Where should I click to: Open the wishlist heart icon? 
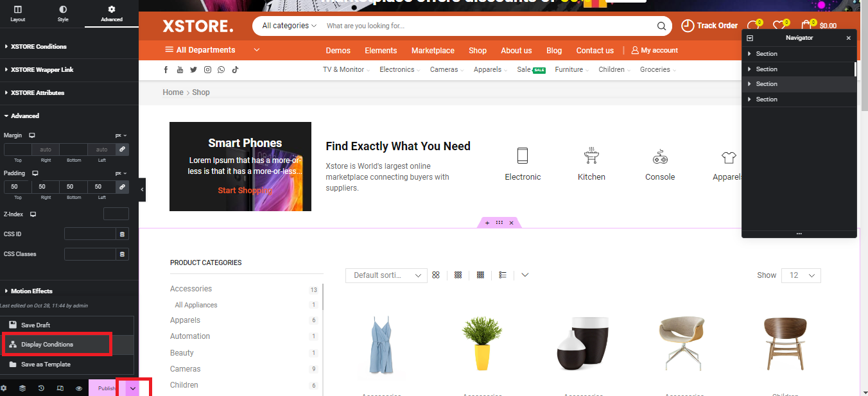point(779,26)
